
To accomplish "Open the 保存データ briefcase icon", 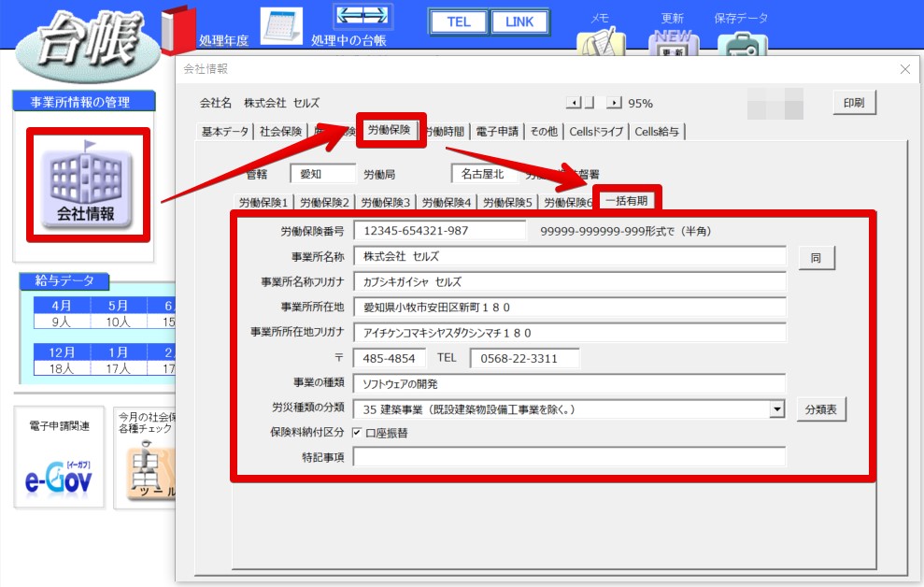I will pyautogui.click(x=743, y=44).
